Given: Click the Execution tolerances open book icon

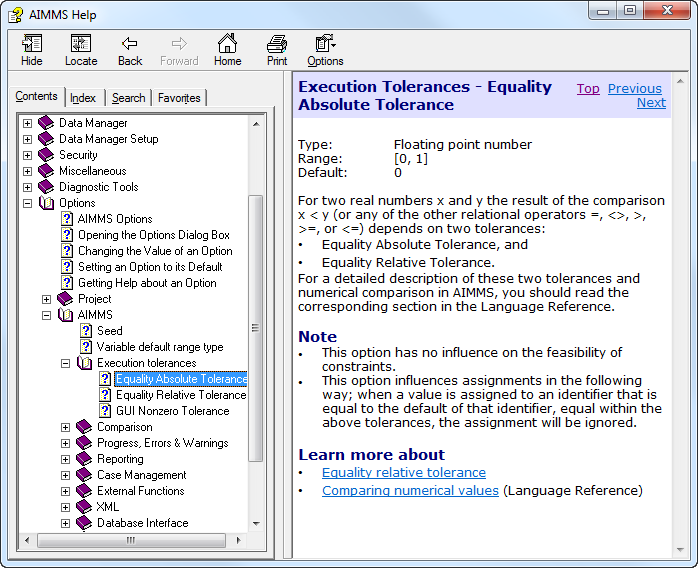Looking at the screenshot, I should pyautogui.click(x=84, y=363).
